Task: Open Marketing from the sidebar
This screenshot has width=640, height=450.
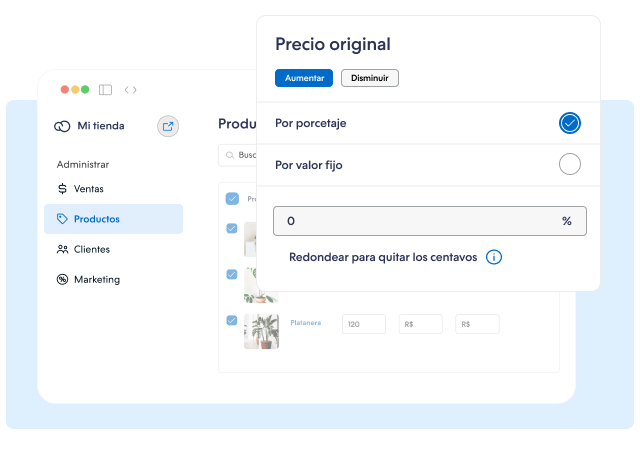Action: tap(96, 279)
